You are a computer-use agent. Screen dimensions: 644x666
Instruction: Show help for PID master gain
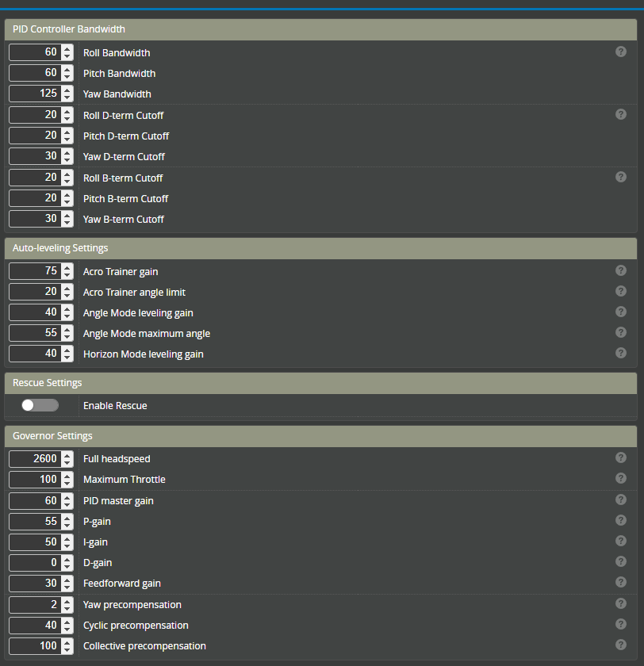click(x=621, y=499)
